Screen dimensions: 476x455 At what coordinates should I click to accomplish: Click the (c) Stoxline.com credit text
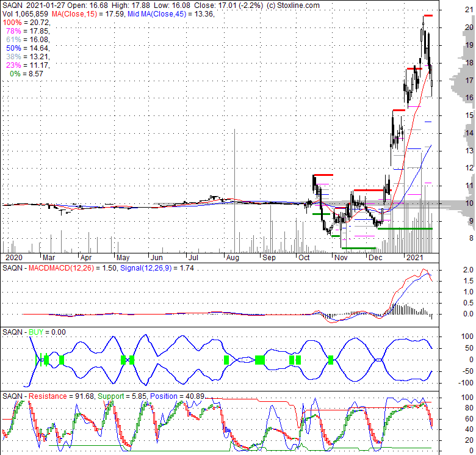(x=293, y=5)
